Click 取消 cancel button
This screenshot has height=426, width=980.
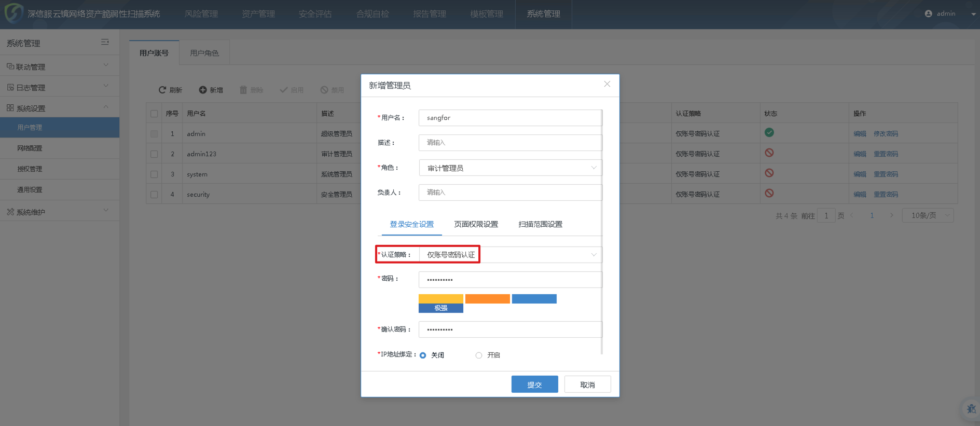[x=588, y=384]
